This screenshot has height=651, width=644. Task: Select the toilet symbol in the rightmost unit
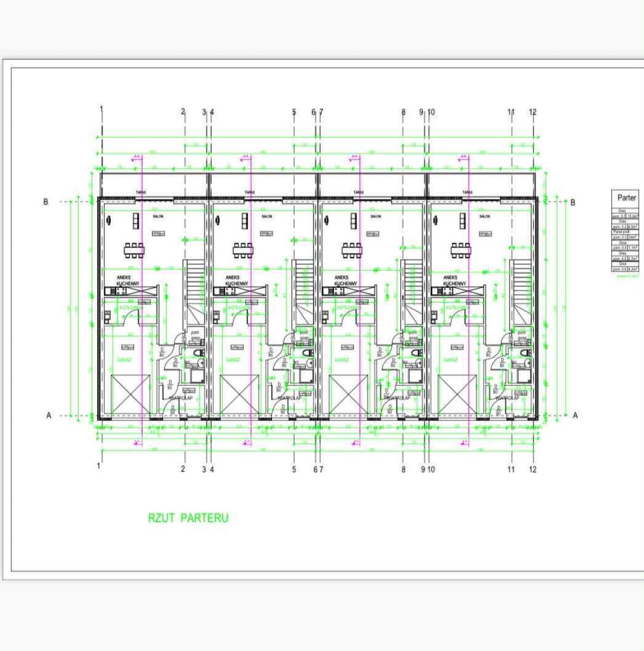[x=524, y=354]
